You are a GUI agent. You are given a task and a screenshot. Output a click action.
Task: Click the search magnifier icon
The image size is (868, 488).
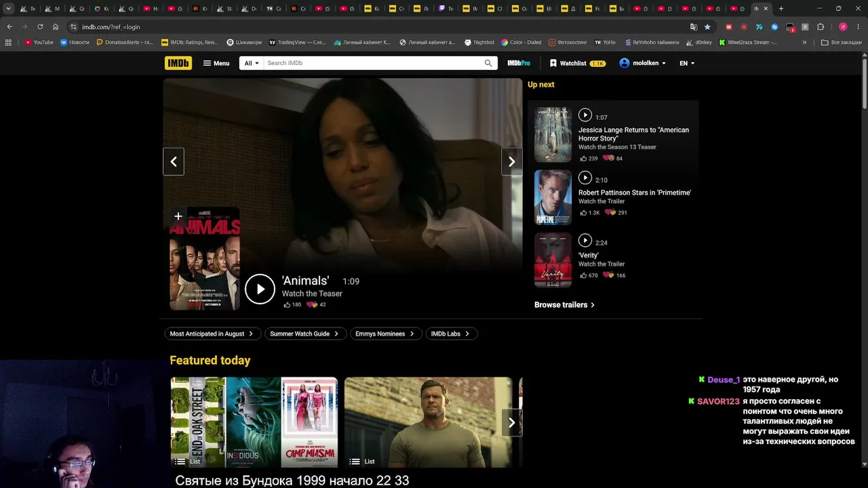[488, 63]
